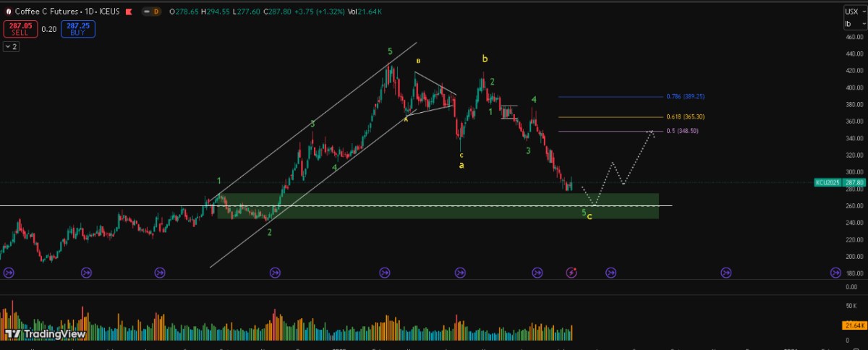The height and width of the screenshot is (350, 868).
Task: Click the blue 287.25 BUY button
Action: [x=77, y=29]
